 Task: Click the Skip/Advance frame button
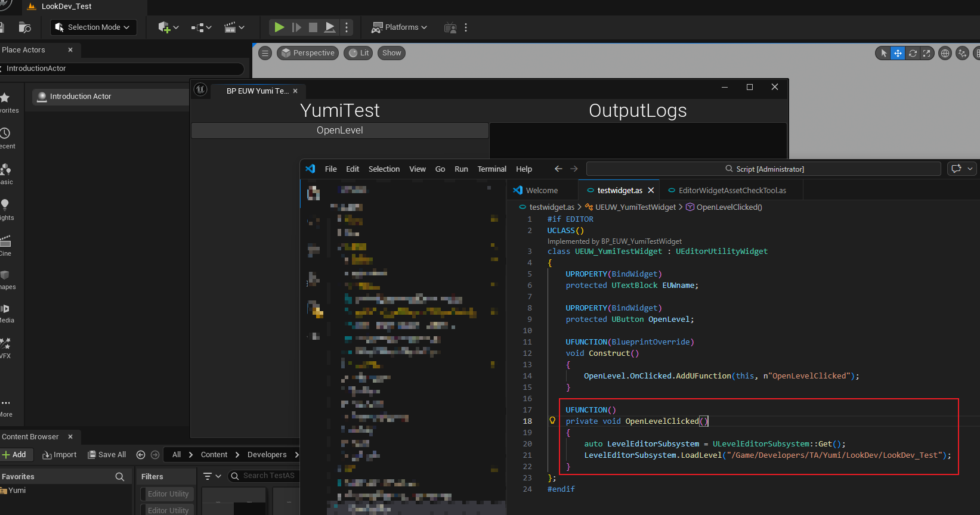[x=296, y=27]
